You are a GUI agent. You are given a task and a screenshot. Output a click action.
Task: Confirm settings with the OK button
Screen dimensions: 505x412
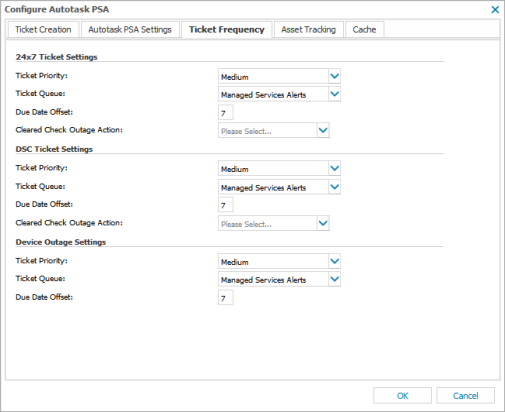[x=402, y=396]
